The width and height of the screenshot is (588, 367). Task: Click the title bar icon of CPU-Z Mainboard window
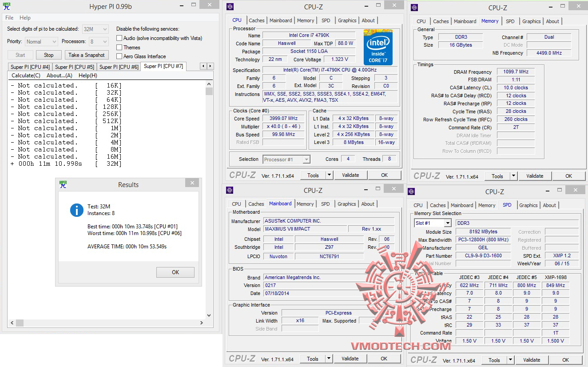click(230, 190)
